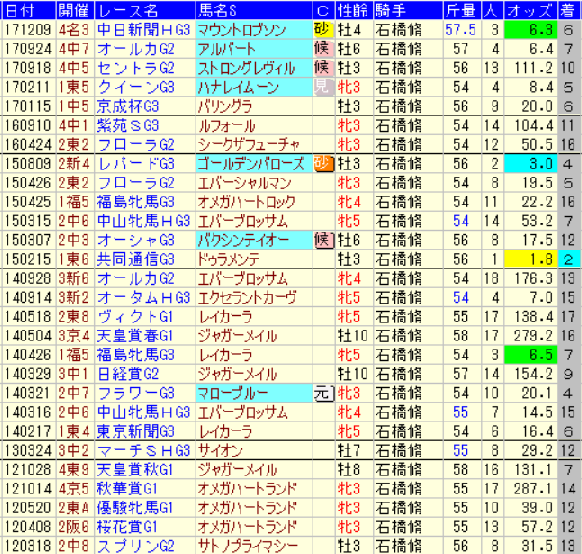This screenshot has width=582, height=554.
Task: Click the C column header
Action: 323,10
